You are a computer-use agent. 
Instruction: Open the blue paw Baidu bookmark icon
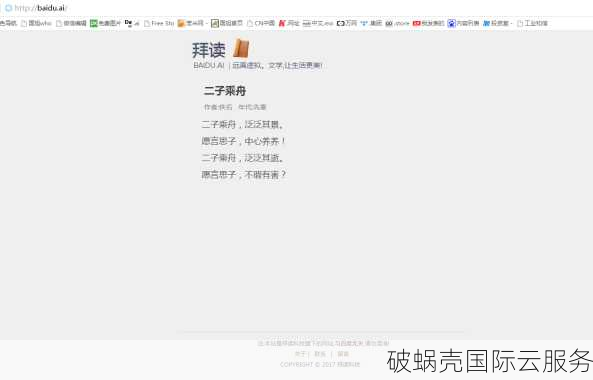[x=463, y=23]
